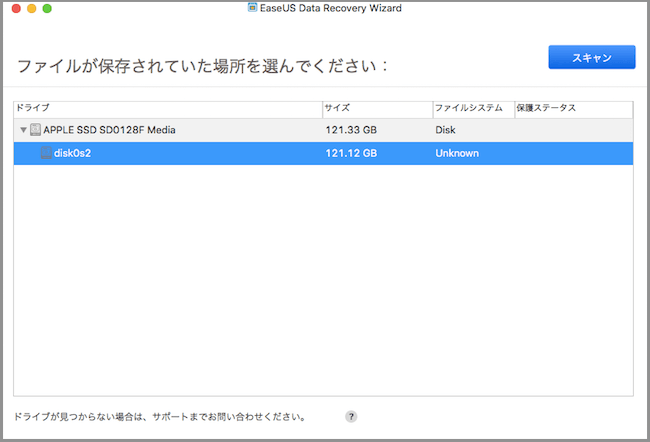
Task: Click the support message about missing drives
Action: [x=160, y=417]
